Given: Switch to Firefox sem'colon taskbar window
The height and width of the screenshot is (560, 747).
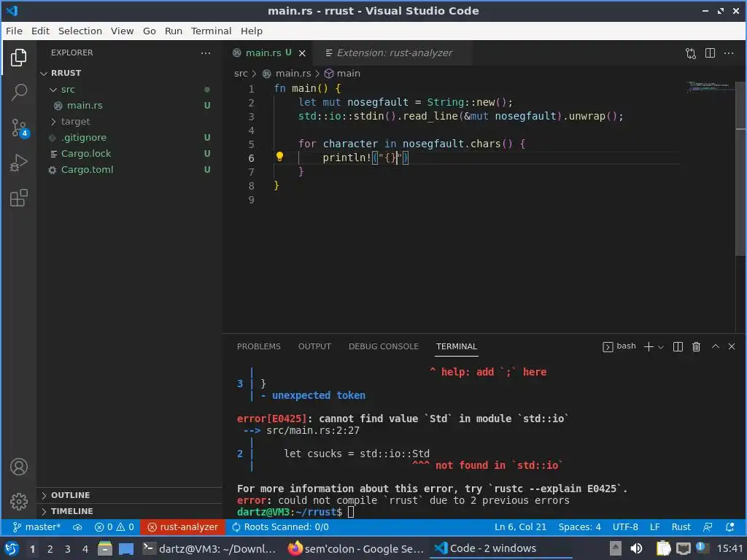Looking at the screenshot, I should click(355, 548).
